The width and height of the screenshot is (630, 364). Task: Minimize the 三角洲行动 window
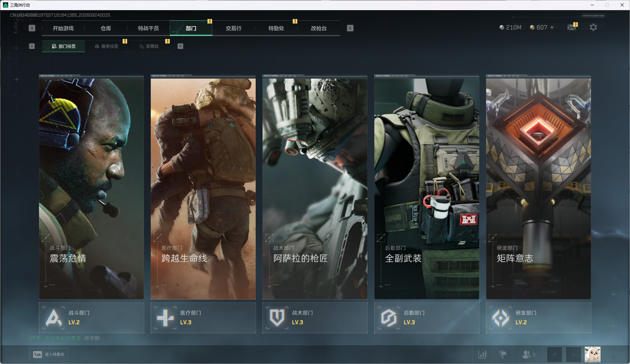(x=592, y=5)
